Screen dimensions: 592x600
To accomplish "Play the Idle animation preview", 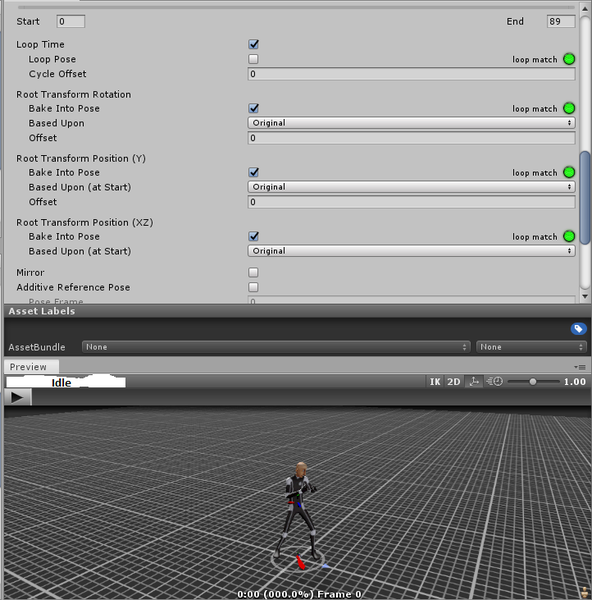I will tap(18, 397).
